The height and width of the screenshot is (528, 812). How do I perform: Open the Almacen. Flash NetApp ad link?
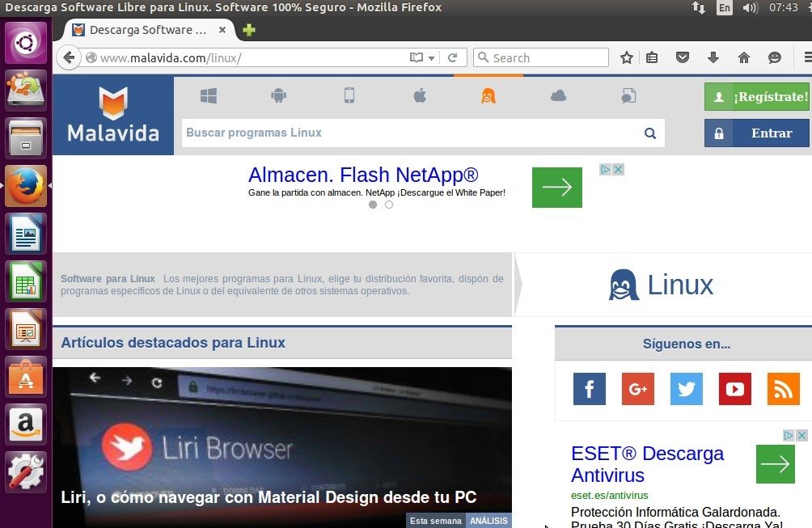(363, 175)
